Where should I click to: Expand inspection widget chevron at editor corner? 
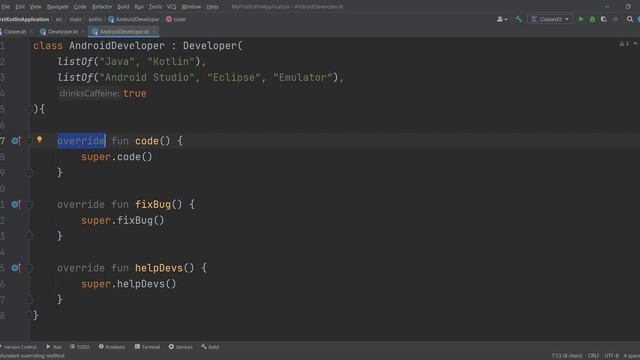636,44
